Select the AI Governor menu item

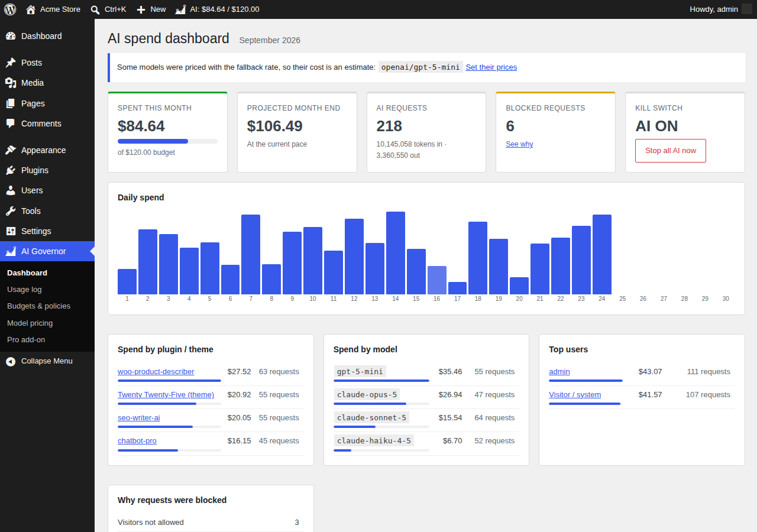point(47,251)
